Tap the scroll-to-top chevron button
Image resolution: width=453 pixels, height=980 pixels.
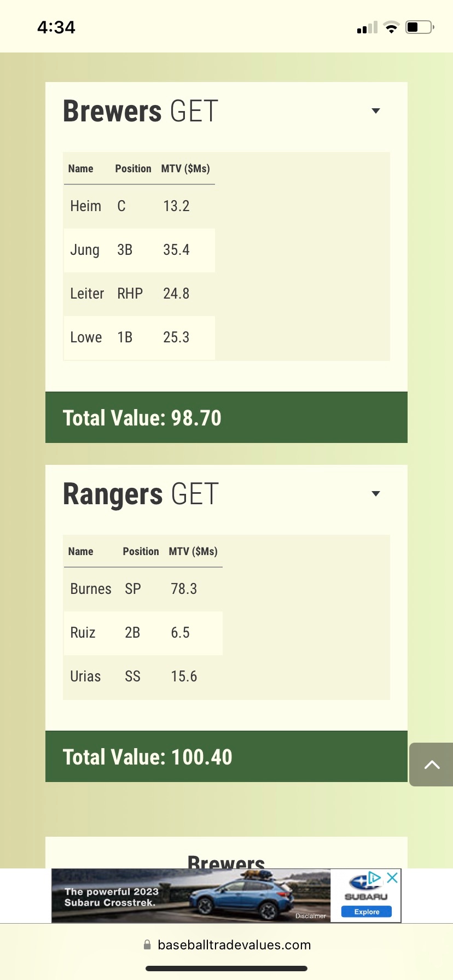point(432,765)
